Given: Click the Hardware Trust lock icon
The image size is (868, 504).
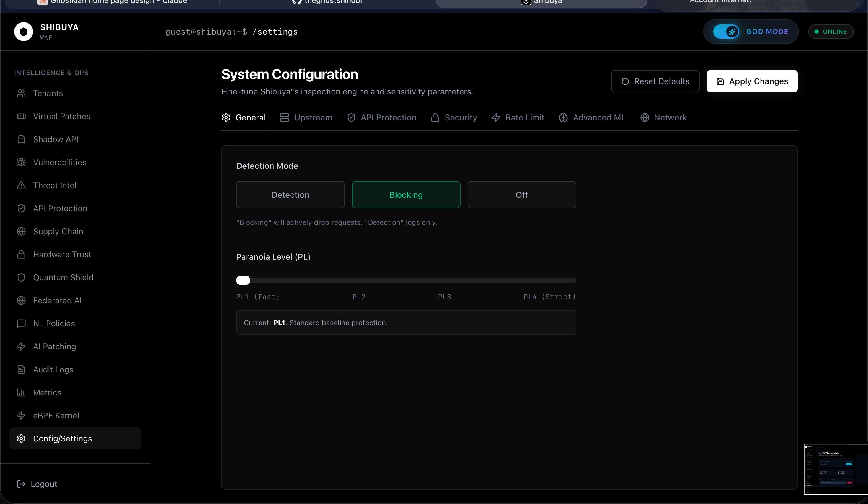Looking at the screenshot, I should pyautogui.click(x=21, y=254).
